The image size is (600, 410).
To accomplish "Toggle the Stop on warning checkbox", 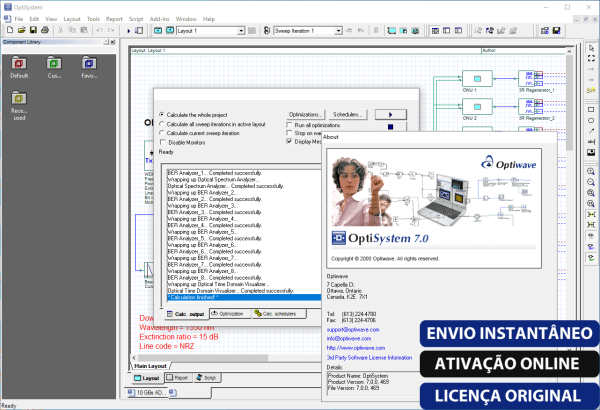I will click(289, 133).
